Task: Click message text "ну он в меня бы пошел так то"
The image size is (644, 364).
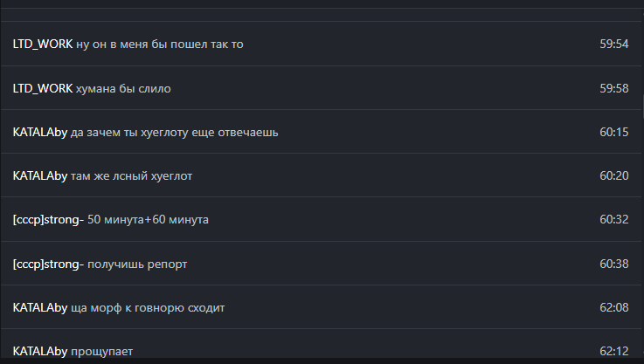Action: (160, 44)
